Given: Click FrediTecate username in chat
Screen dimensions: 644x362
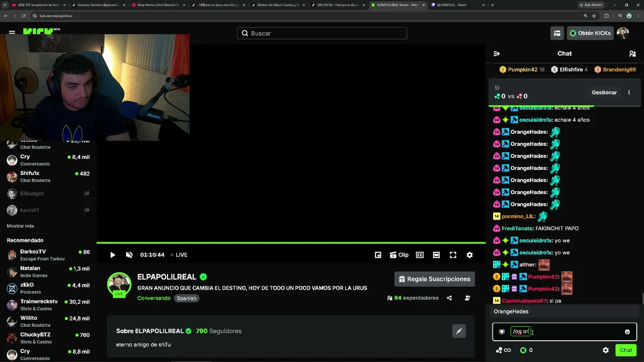Looking at the screenshot, I should (x=517, y=228).
